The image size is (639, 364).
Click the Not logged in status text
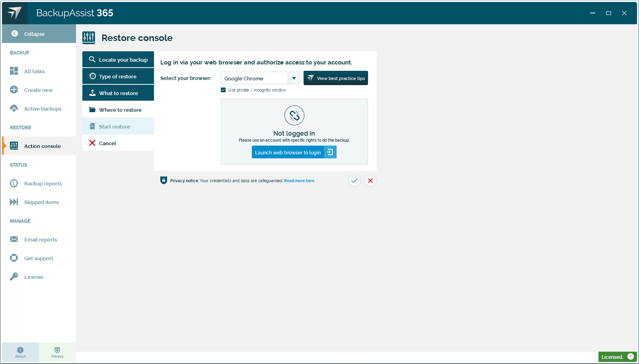294,133
